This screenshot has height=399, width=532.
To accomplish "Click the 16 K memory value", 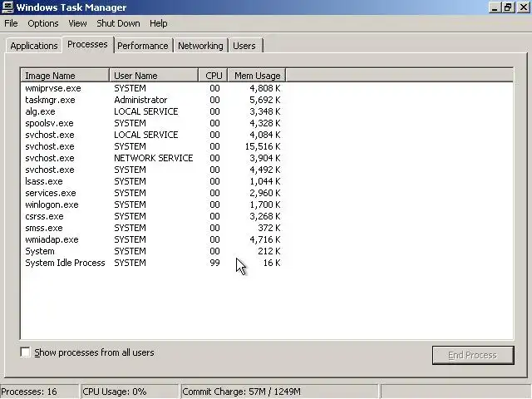I will tap(272, 263).
